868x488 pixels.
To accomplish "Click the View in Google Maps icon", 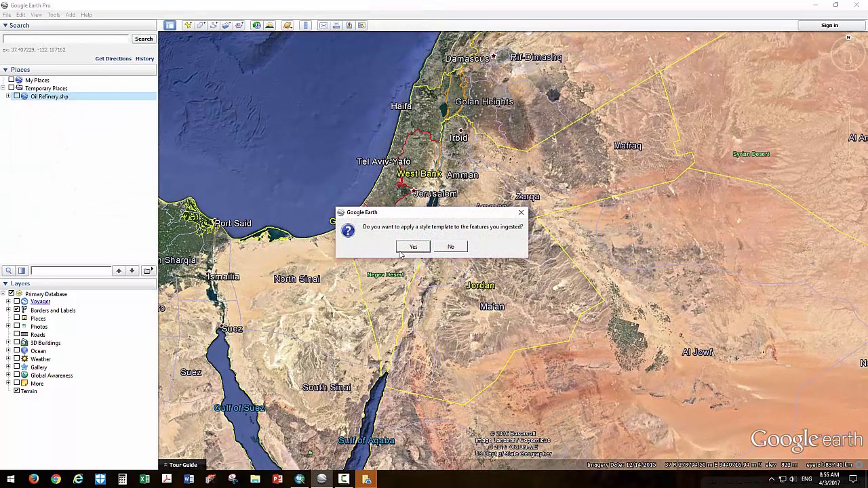I will pos(362,26).
